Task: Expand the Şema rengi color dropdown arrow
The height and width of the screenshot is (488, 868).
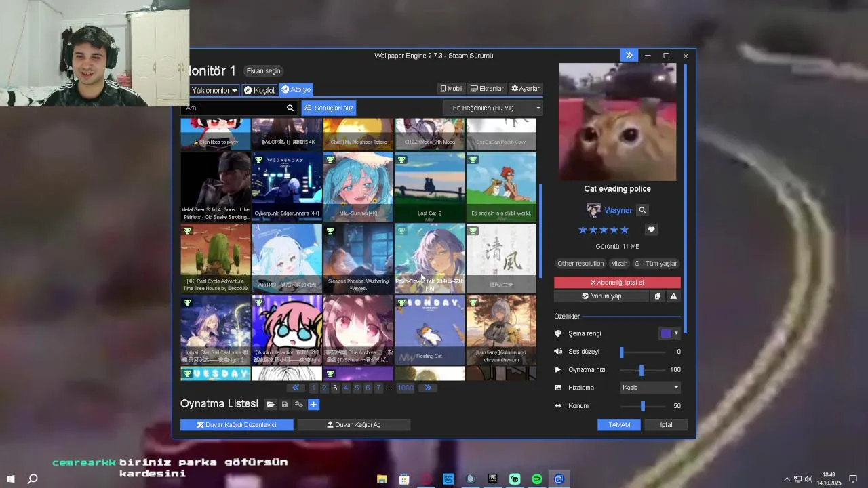Action: point(676,333)
